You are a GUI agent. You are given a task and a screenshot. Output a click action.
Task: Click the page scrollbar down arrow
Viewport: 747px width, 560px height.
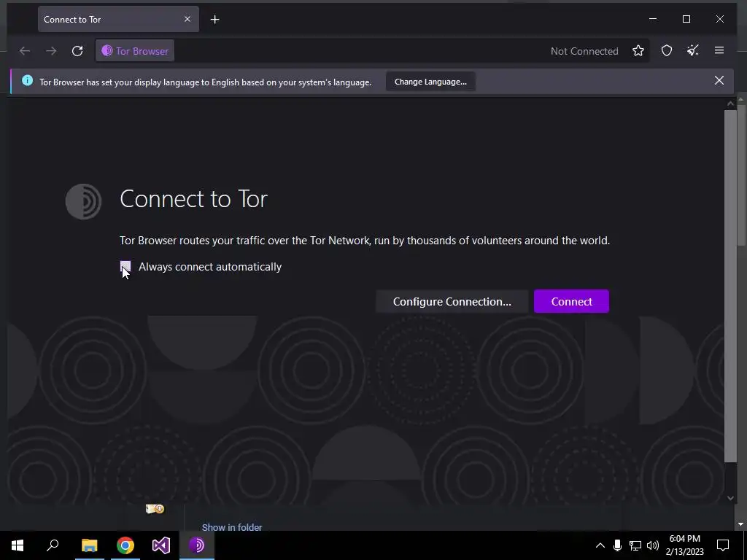pos(730,498)
